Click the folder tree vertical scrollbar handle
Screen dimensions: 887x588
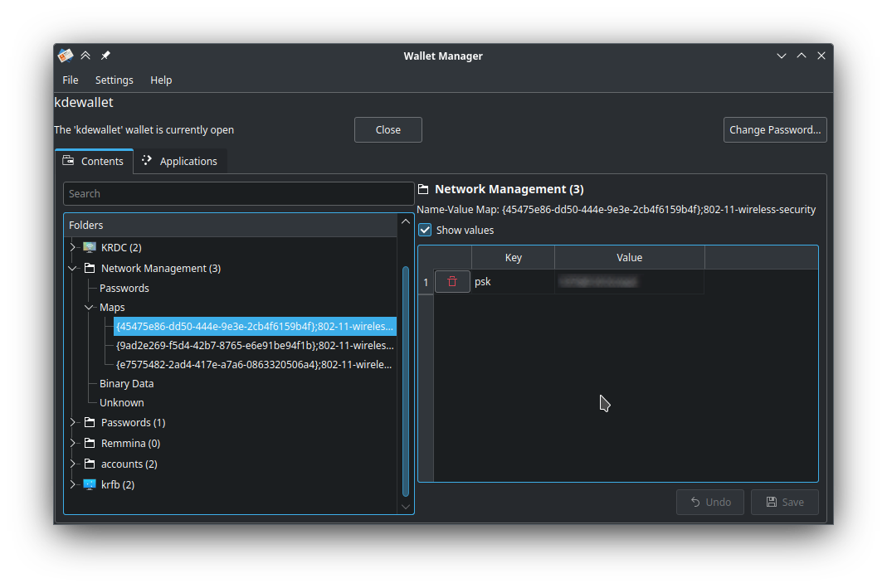[x=406, y=381]
